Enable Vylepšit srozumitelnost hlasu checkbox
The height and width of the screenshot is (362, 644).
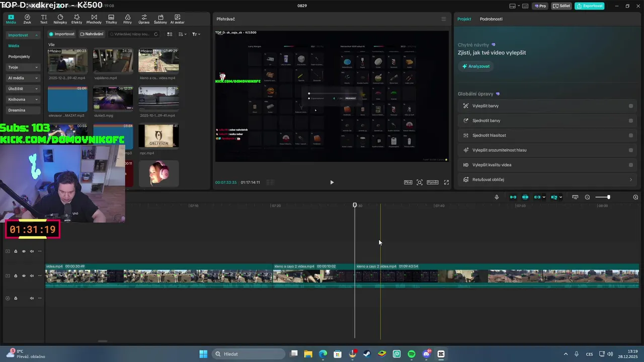pos(631,150)
